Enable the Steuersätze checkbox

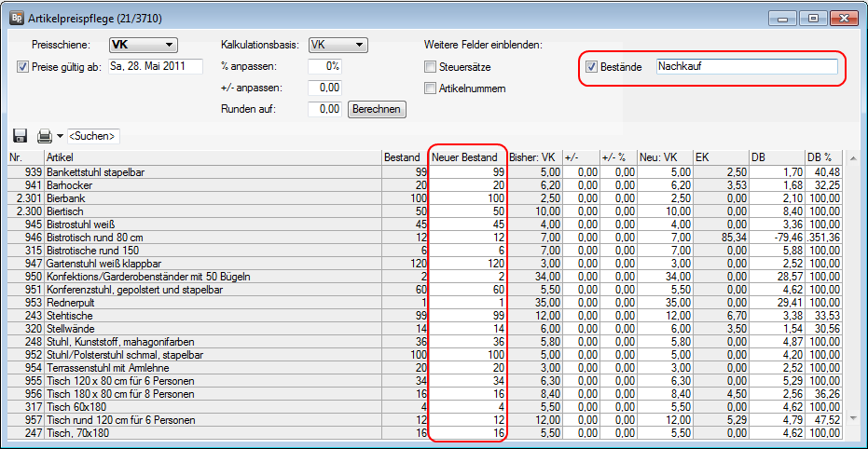[430, 67]
